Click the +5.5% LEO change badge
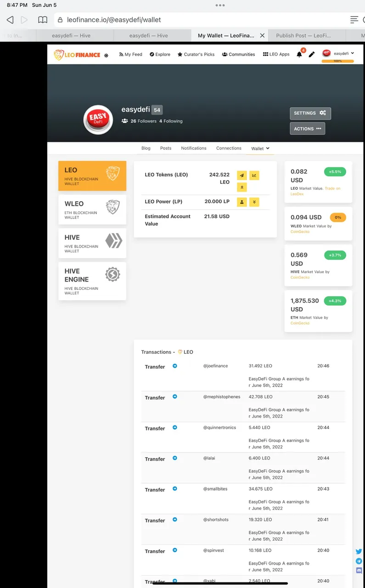365x588 pixels. coord(335,172)
